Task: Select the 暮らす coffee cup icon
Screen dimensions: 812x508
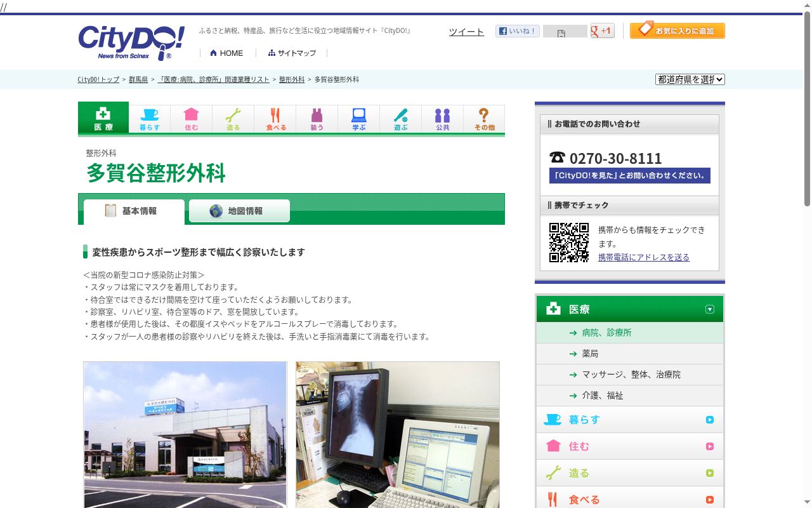Action: pyautogui.click(x=150, y=119)
